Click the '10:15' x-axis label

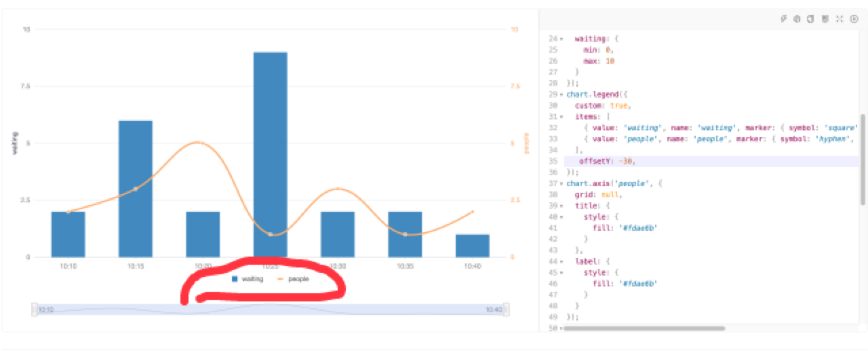click(x=136, y=267)
